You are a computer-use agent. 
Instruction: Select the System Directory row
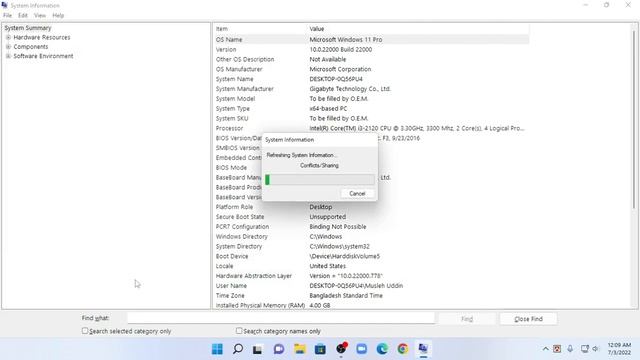point(371,246)
